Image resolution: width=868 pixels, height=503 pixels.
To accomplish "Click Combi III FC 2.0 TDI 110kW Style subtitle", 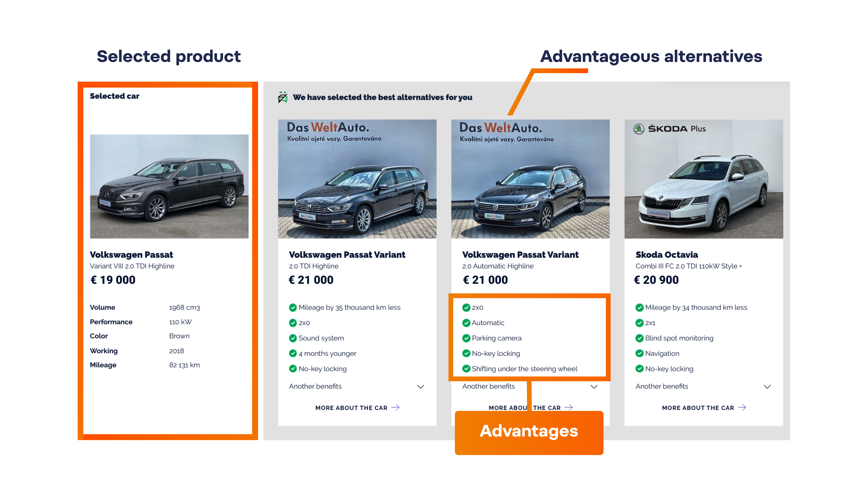I will (x=689, y=266).
